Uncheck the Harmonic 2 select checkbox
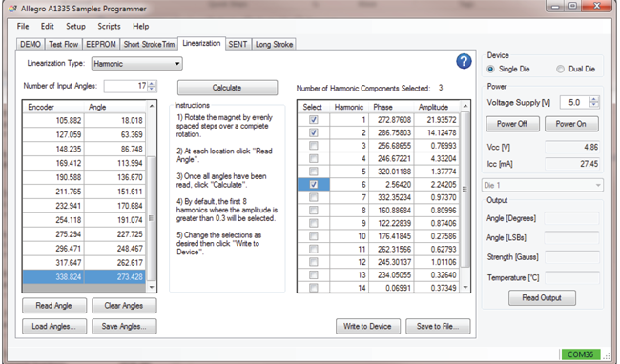620x364 pixels. click(x=314, y=132)
